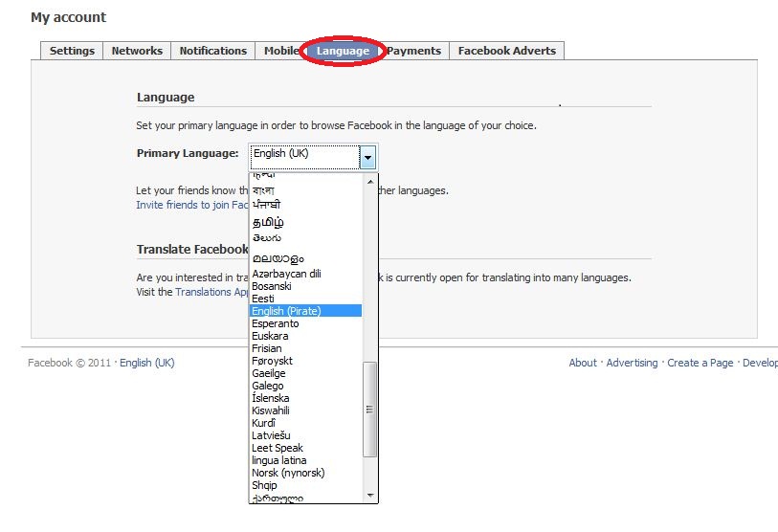
Task: Choose Norsk (nynorsk) option
Action: tap(305, 473)
